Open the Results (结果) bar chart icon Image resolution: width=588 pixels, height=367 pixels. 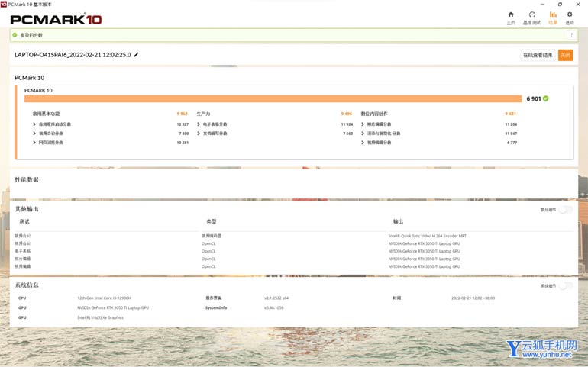click(553, 14)
